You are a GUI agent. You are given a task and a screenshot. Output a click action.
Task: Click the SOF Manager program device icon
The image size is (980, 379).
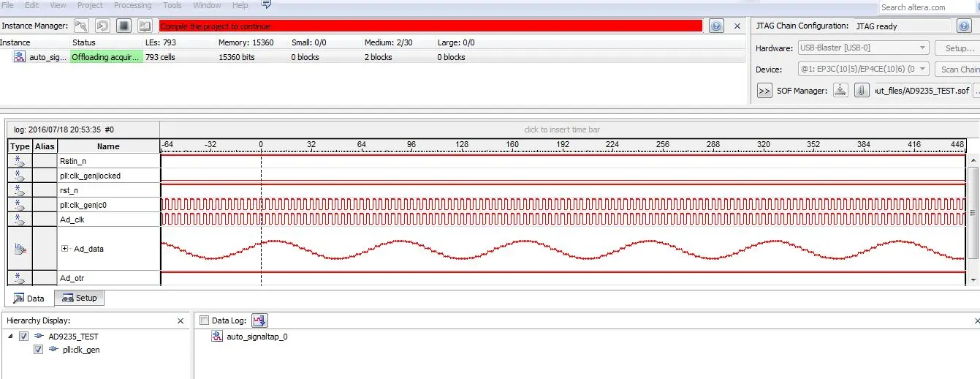click(x=841, y=91)
